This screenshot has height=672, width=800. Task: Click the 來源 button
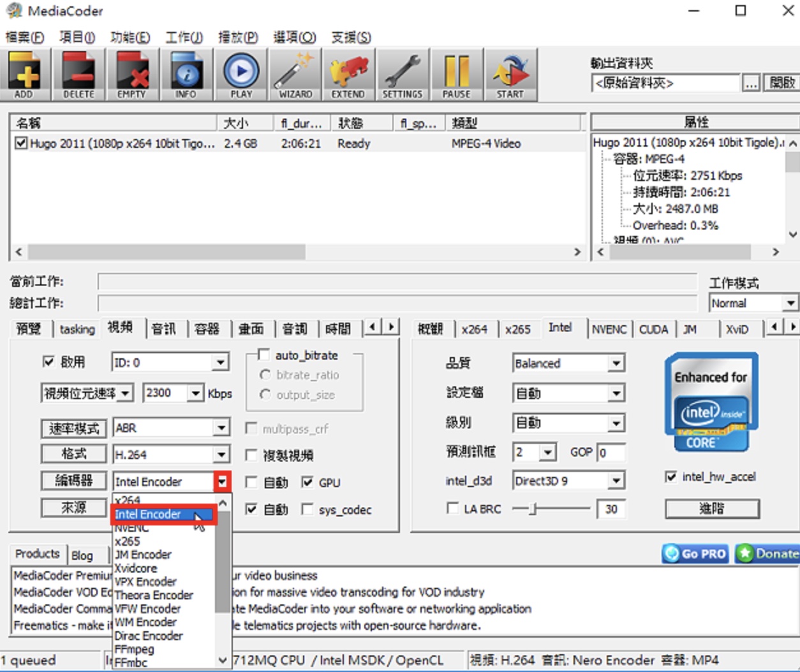pos(73,508)
